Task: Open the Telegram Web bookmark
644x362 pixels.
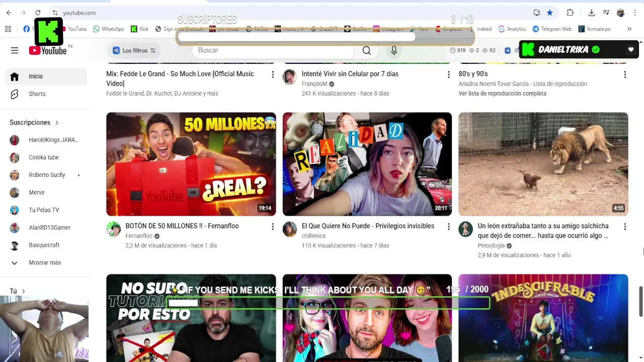Action: coord(552,29)
